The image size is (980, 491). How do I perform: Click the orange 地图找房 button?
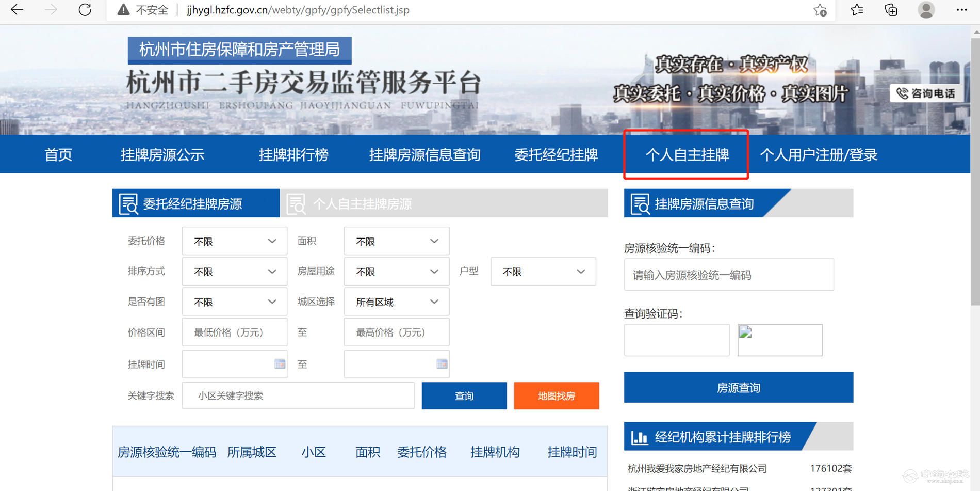pos(556,396)
